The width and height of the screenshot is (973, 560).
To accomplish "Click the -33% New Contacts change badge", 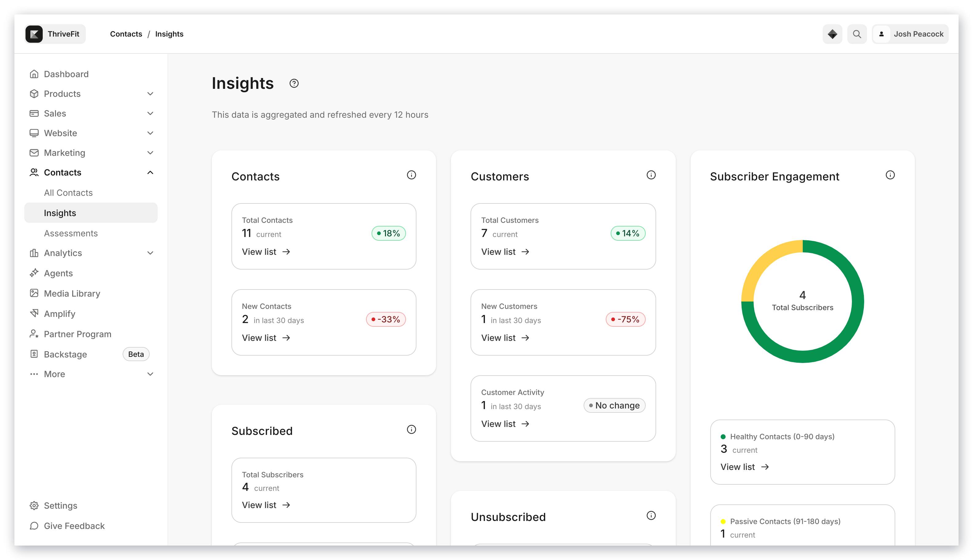I will point(386,319).
